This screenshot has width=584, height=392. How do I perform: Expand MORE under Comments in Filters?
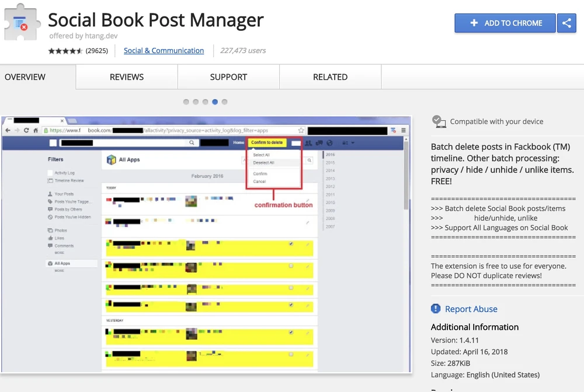[x=59, y=253]
